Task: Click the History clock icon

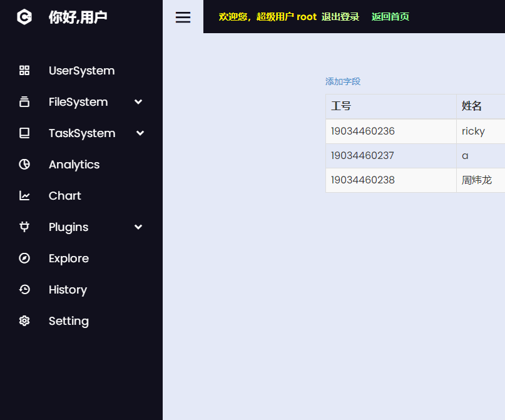Action: (x=24, y=289)
